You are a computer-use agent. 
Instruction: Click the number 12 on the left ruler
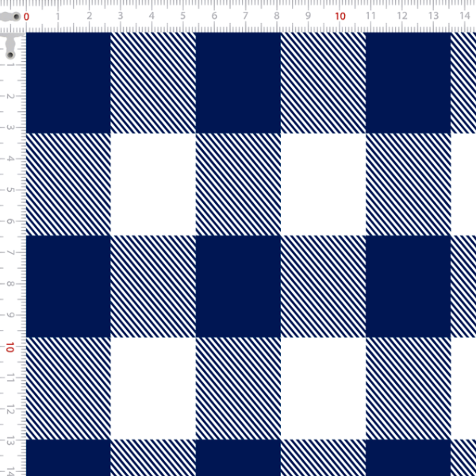pyautogui.click(x=10, y=411)
